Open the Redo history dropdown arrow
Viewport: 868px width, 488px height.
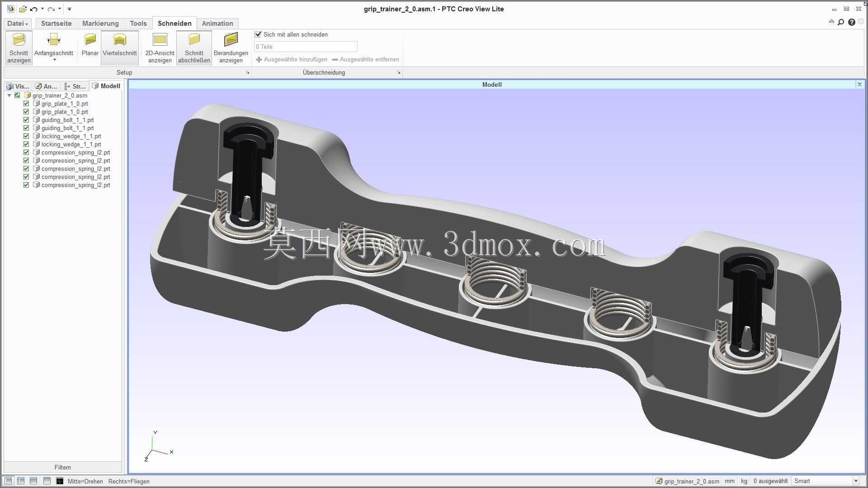60,9
